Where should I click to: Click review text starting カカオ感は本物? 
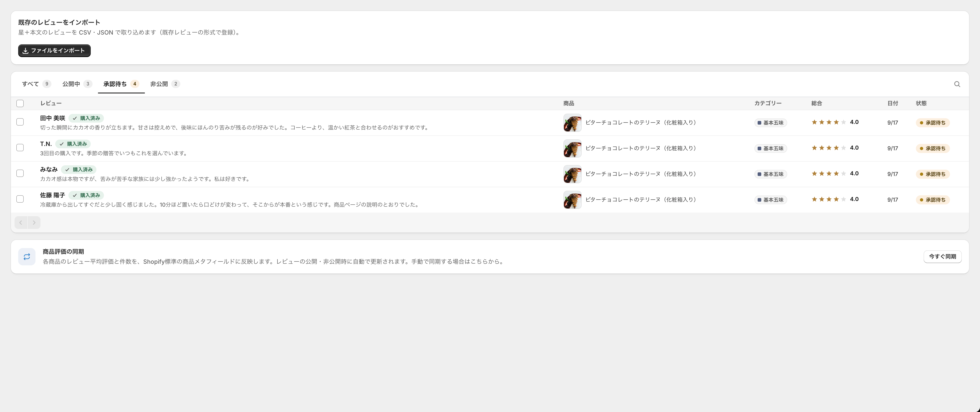click(x=146, y=179)
